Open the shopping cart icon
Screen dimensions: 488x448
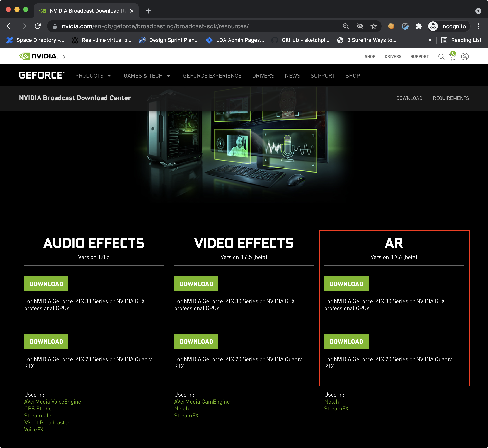(x=452, y=56)
